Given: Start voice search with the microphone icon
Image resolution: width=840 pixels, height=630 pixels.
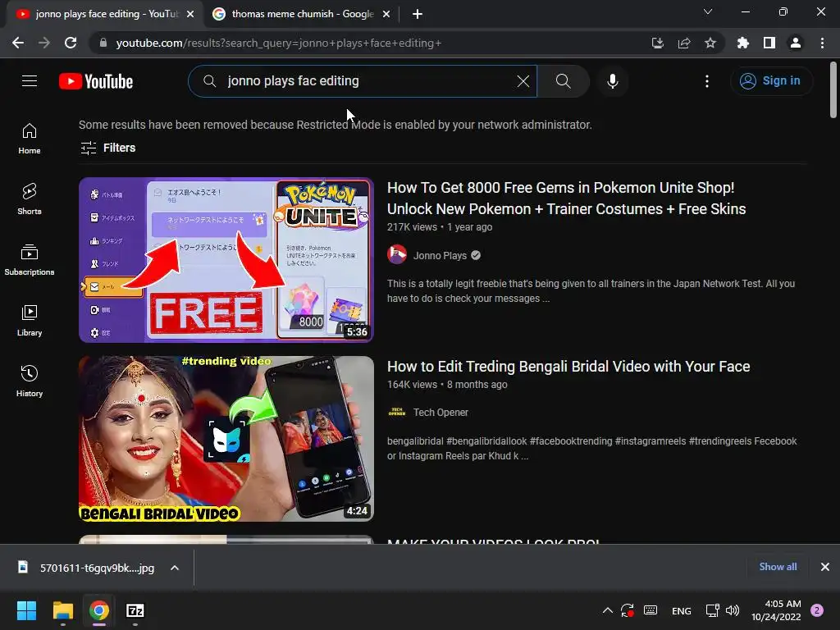Looking at the screenshot, I should pyautogui.click(x=612, y=81).
